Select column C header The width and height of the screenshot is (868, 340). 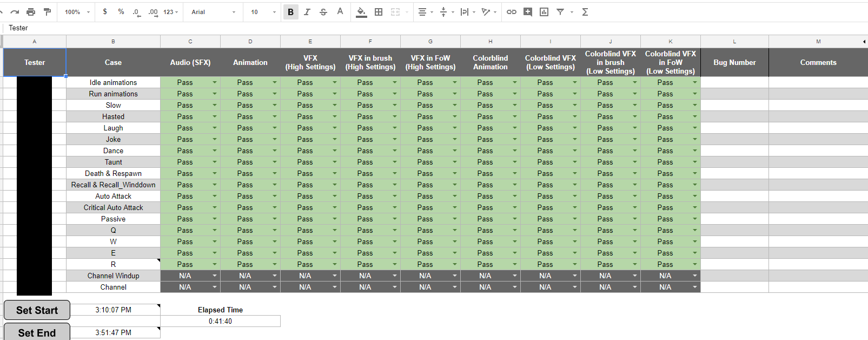[190, 42]
